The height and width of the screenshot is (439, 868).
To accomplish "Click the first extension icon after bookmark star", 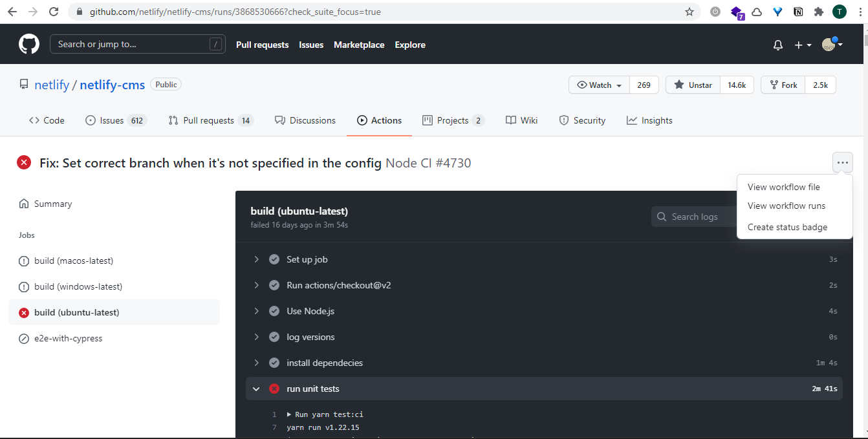I will (715, 12).
